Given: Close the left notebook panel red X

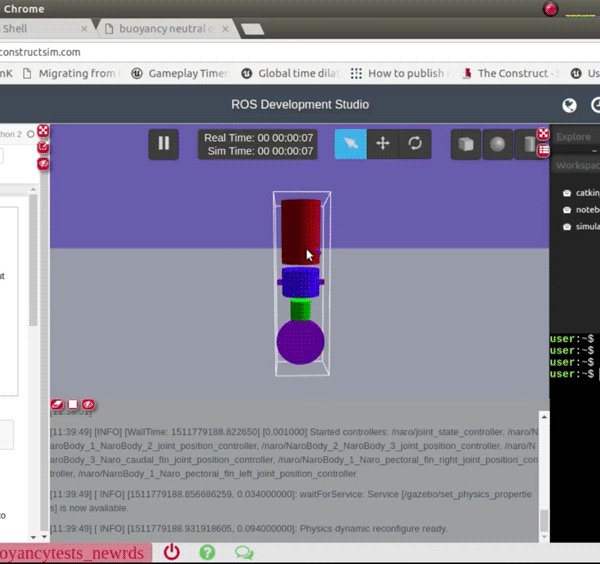Looking at the screenshot, I should coord(43,130).
